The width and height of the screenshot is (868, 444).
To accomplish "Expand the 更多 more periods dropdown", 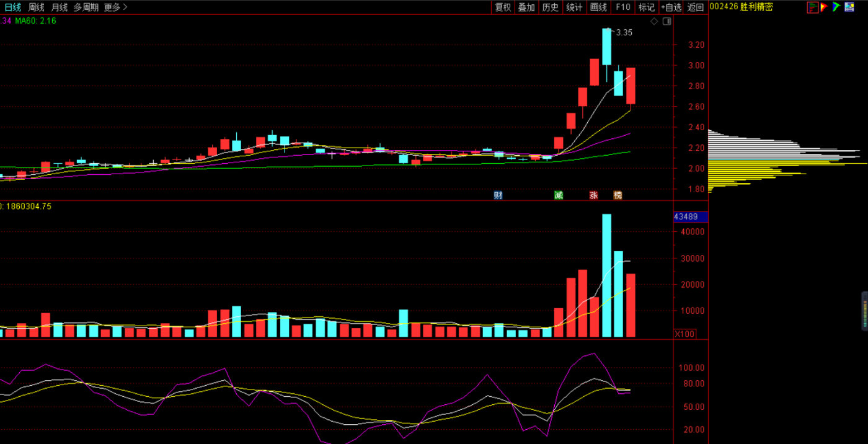I will coord(115,7).
